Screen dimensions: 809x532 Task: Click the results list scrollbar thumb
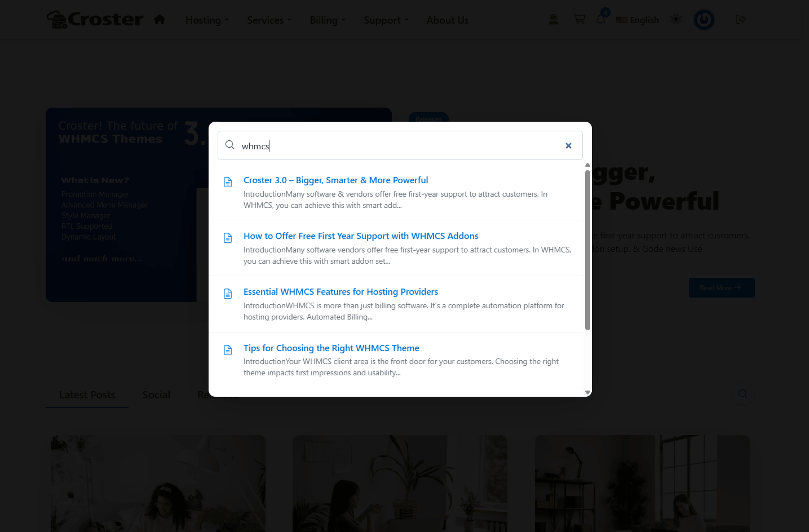coord(587,250)
